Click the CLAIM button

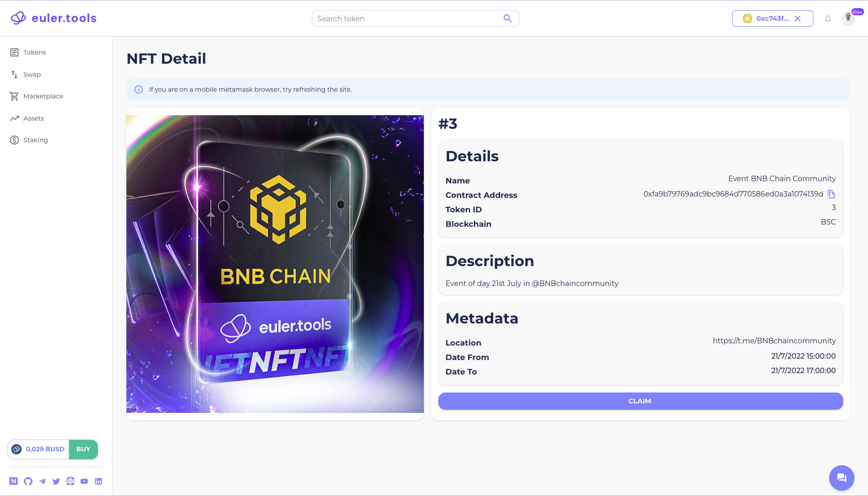coord(640,401)
